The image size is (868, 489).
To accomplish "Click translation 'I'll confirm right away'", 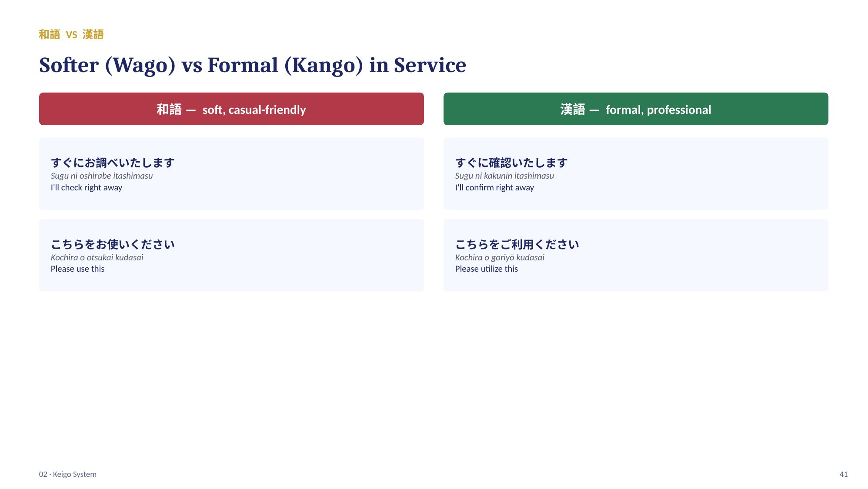I will 494,187.
